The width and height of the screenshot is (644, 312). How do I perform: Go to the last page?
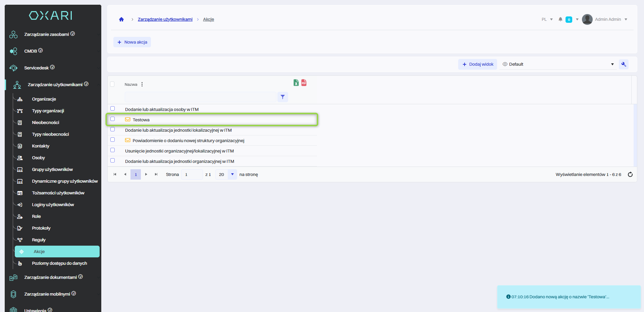tap(156, 175)
